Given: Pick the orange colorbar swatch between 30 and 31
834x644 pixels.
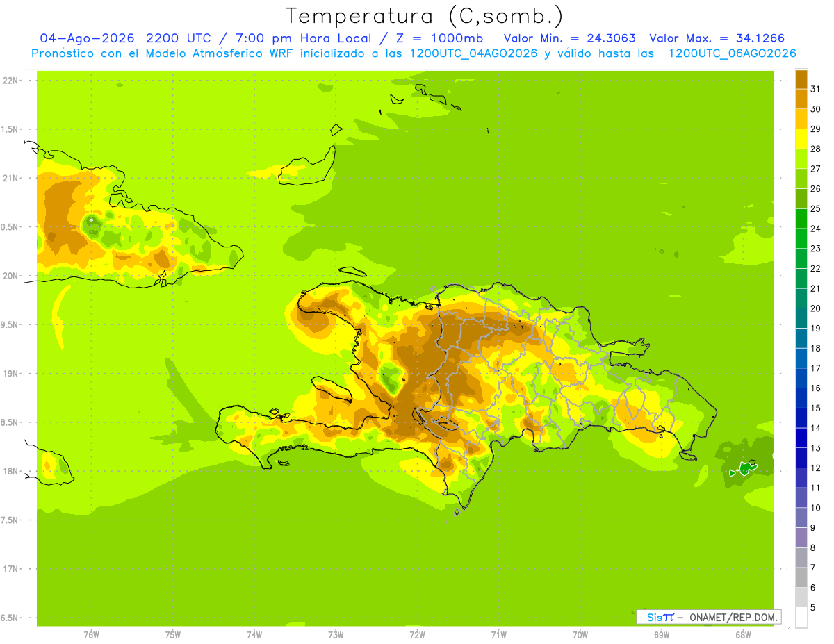Looking at the screenshot, I should click(801, 99).
